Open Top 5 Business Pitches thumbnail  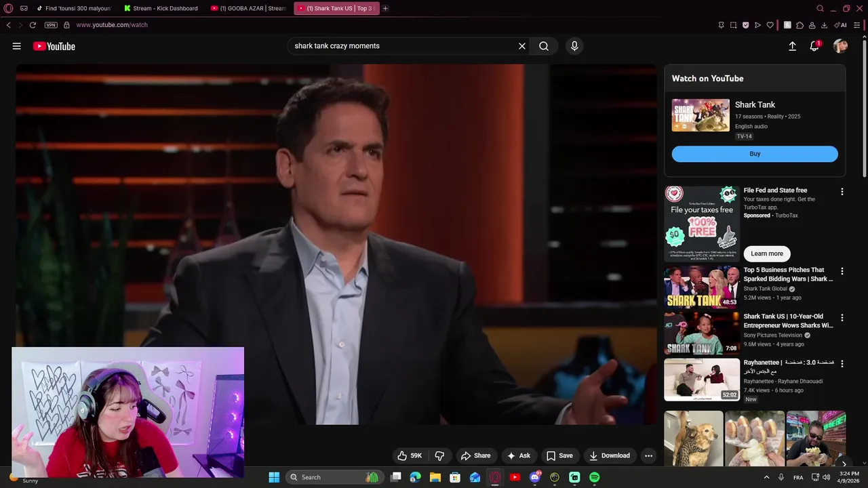coord(702,287)
